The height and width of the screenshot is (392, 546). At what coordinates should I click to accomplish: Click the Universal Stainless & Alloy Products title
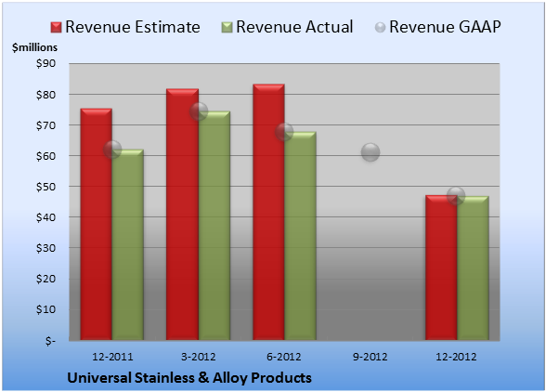[x=189, y=378]
